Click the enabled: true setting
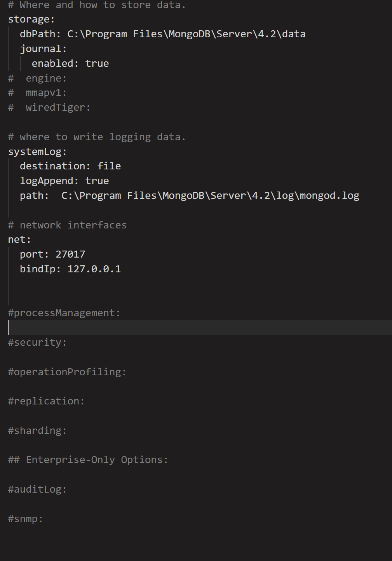 70,64
